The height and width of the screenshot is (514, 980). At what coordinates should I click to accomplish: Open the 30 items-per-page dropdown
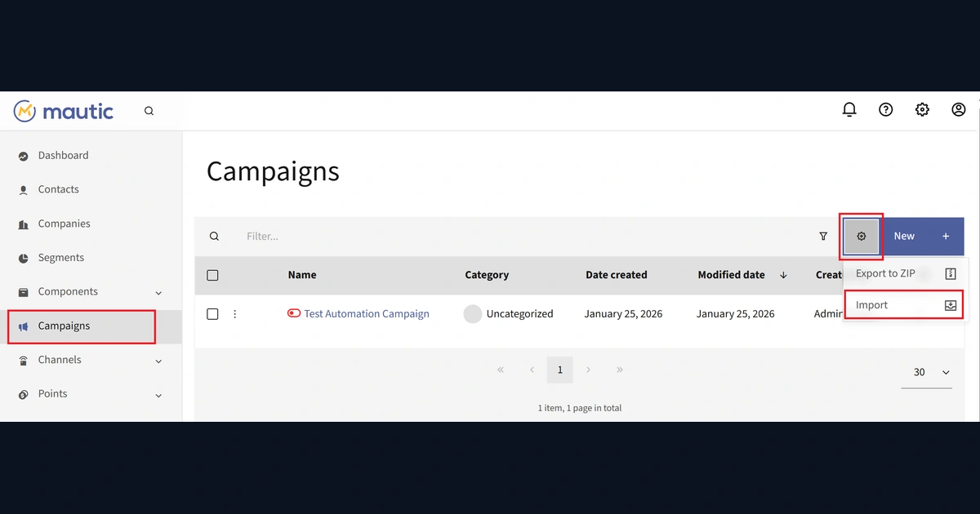[927, 372]
